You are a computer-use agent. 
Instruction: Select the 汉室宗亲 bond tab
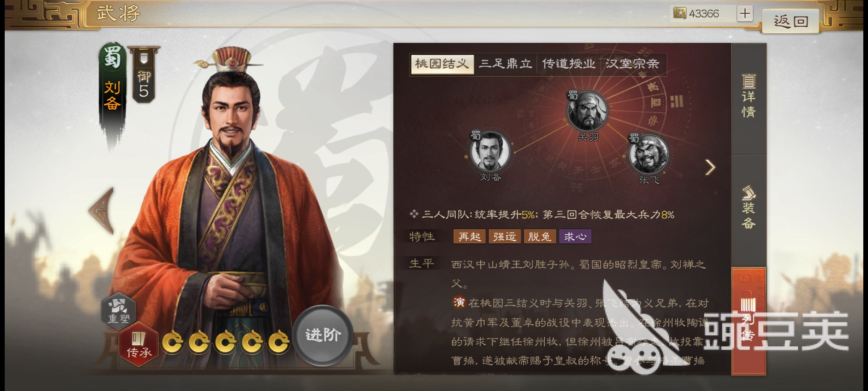click(x=633, y=64)
